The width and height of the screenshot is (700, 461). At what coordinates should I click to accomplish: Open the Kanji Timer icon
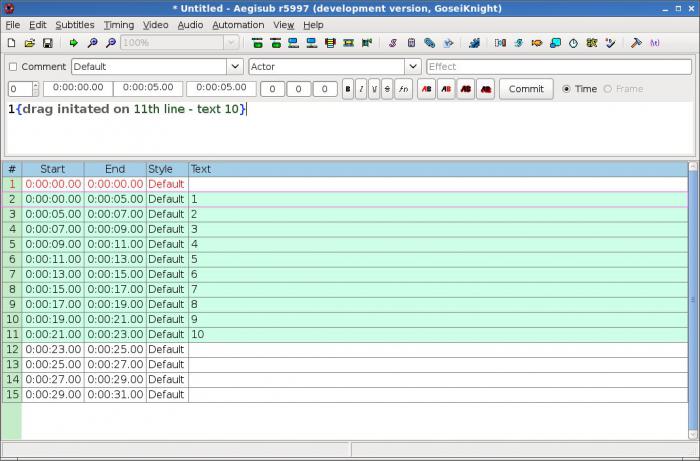592,43
